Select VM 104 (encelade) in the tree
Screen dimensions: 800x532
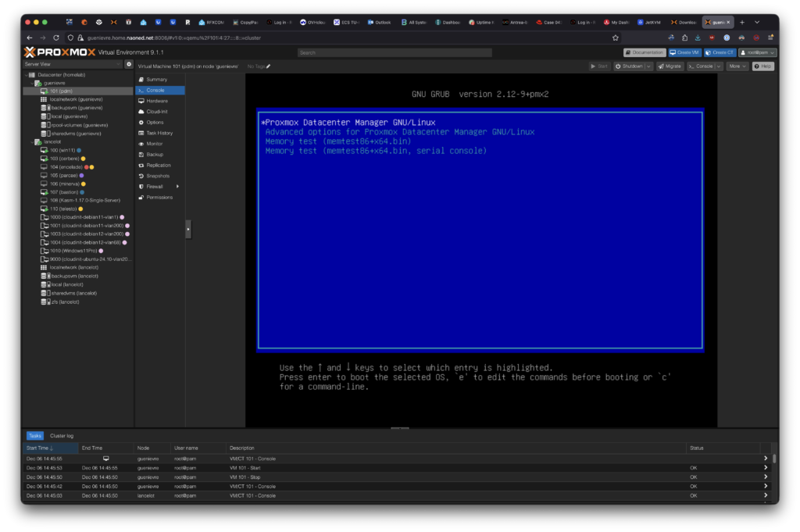65,166
